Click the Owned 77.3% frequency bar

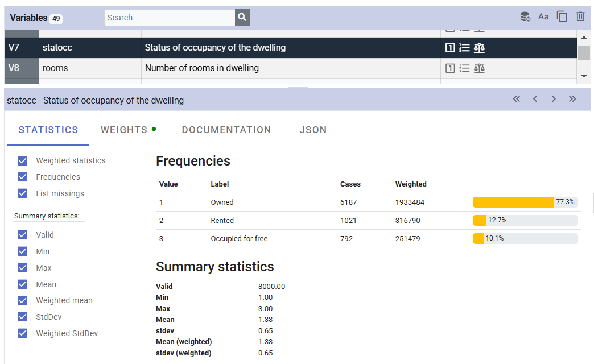525,202
